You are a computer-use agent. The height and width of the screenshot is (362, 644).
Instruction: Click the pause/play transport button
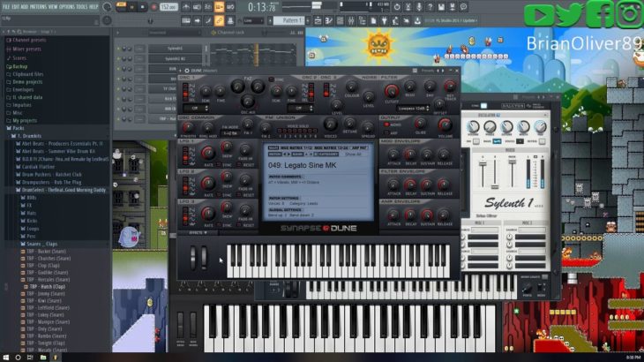[131, 7]
